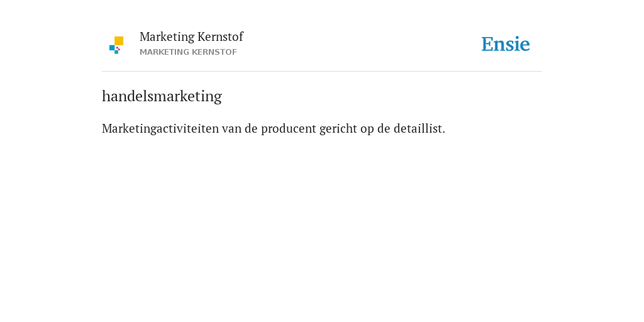The width and height of the screenshot is (644, 322).
Task: Open the Marketing Kernstof author title
Action: [x=191, y=36]
